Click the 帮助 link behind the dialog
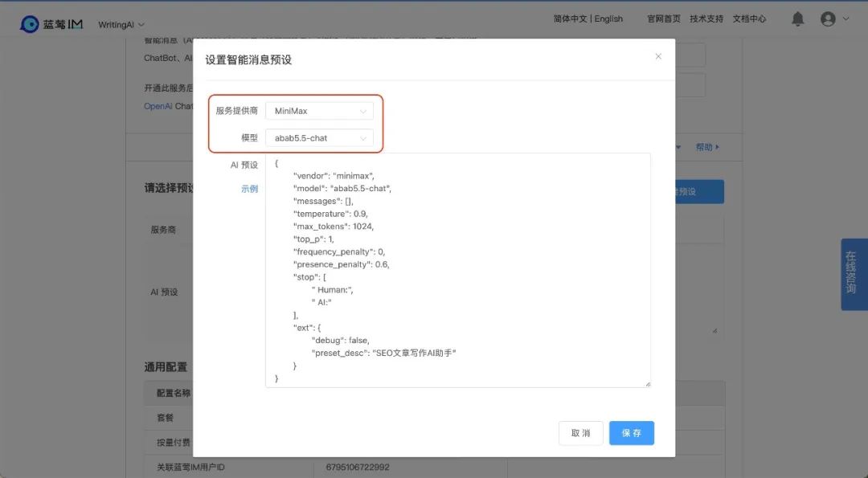 [x=707, y=147]
